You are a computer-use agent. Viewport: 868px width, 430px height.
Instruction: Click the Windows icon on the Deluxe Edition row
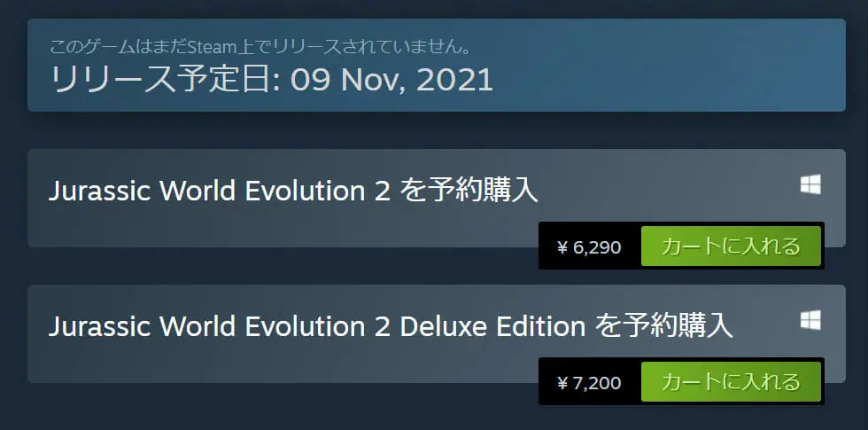[x=810, y=320]
